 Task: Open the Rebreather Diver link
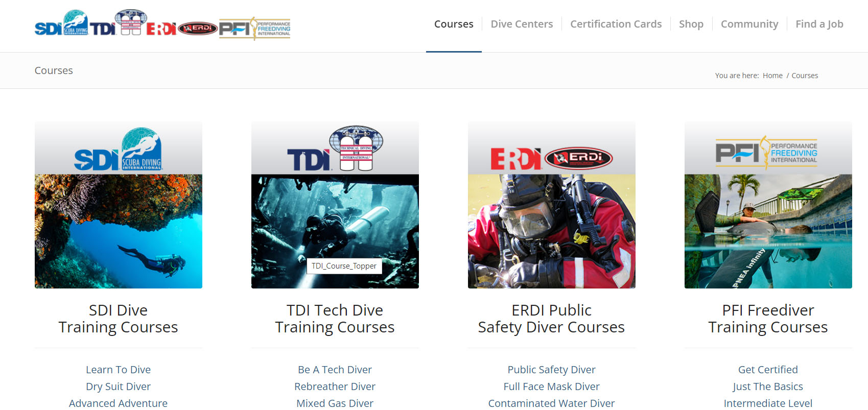coord(335,387)
